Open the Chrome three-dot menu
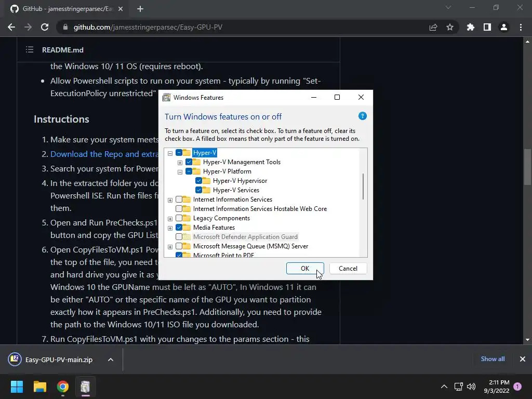The height and width of the screenshot is (399, 532). tap(521, 27)
